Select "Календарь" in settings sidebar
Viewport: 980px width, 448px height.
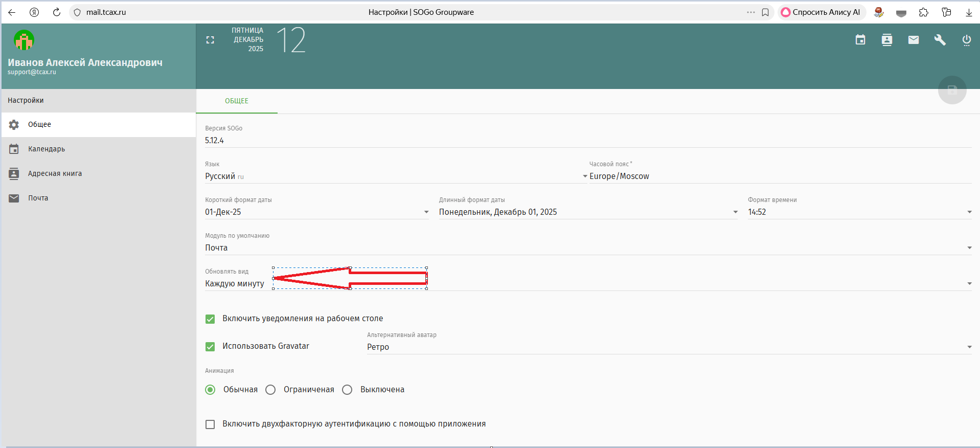pos(47,149)
